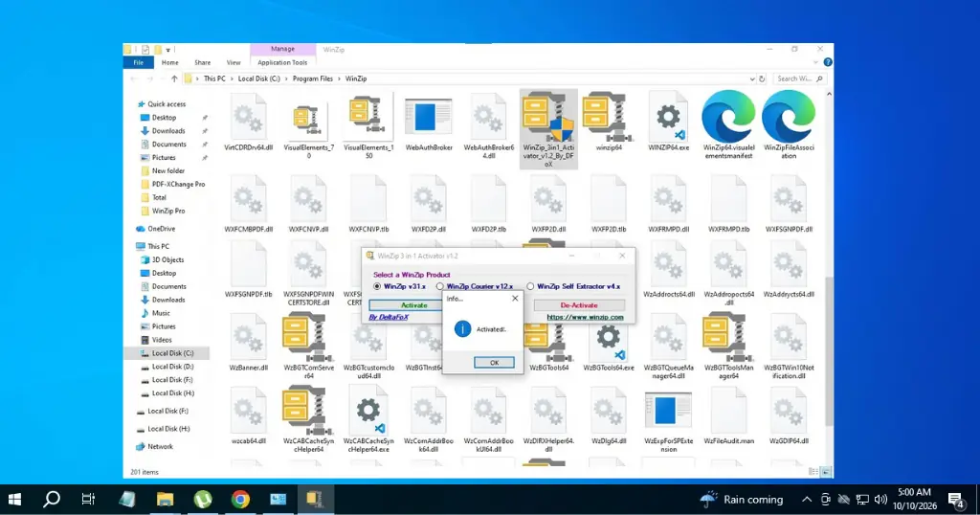Switch to the View ribbon tab
This screenshot has height=515, width=980.
pyautogui.click(x=234, y=62)
